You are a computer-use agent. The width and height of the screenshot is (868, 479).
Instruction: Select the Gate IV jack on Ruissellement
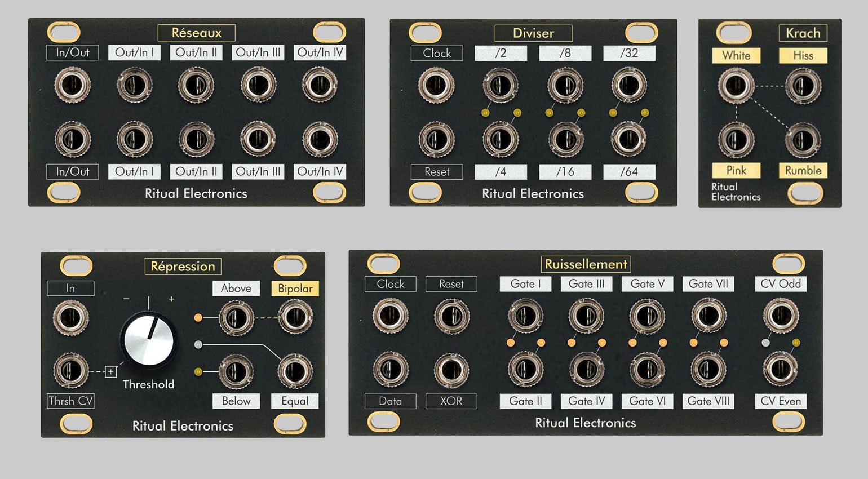coord(586,369)
